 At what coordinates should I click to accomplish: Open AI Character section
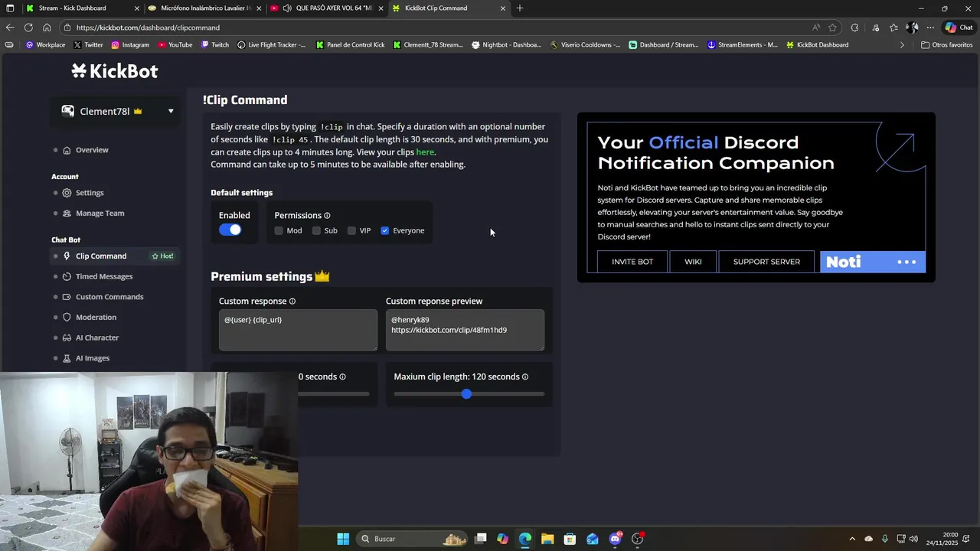tap(97, 337)
